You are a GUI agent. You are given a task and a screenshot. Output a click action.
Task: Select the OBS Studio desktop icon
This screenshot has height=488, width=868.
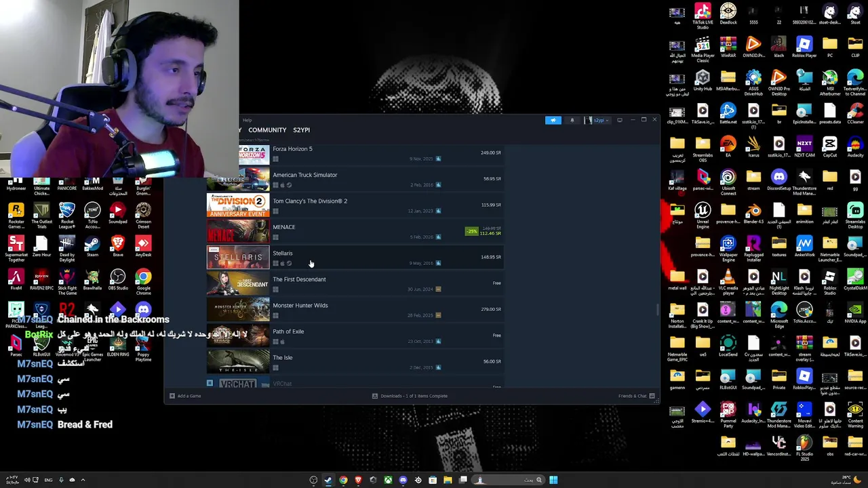(118, 280)
